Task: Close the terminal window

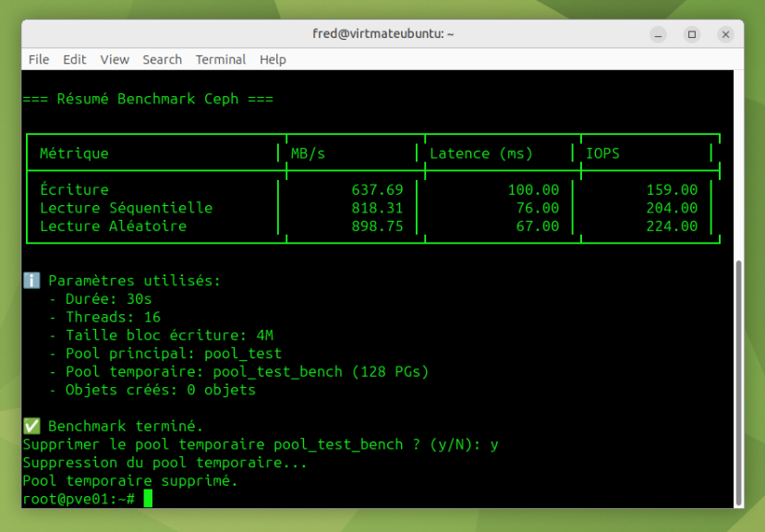Action: [x=725, y=34]
